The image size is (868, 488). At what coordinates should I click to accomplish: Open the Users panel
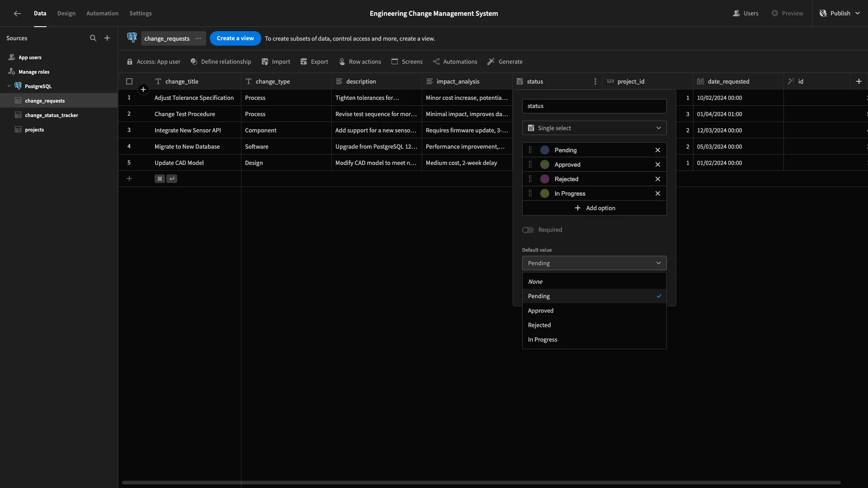coord(745,14)
